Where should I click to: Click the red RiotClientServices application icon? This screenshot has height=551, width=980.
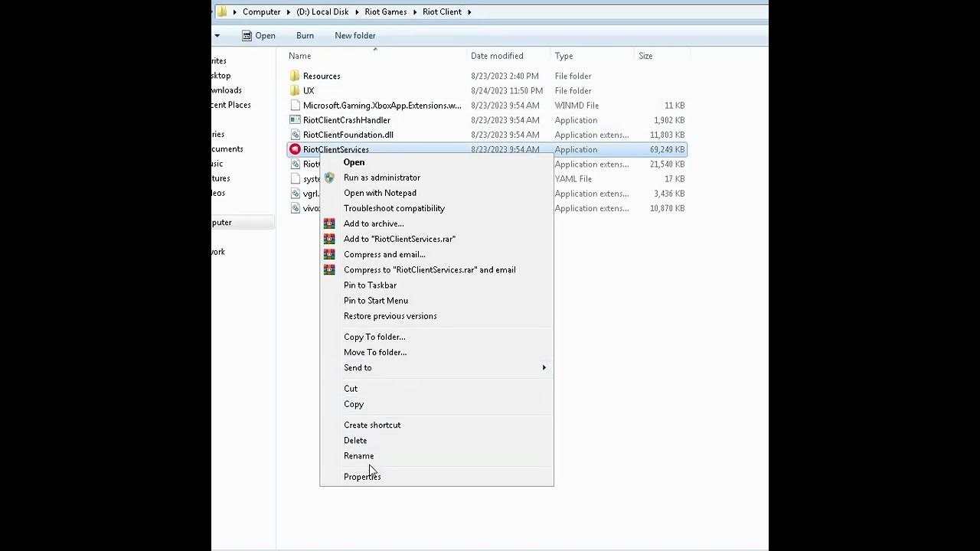point(295,149)
